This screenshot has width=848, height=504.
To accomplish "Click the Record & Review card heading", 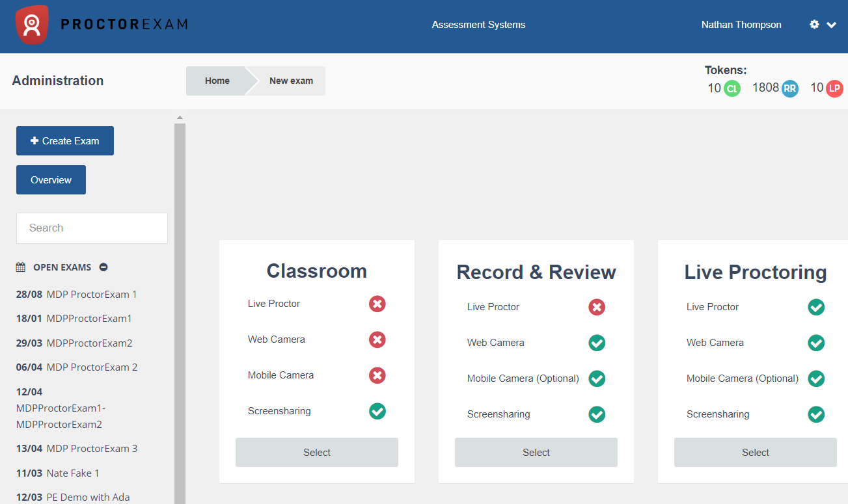I will [x=536, y=272].
